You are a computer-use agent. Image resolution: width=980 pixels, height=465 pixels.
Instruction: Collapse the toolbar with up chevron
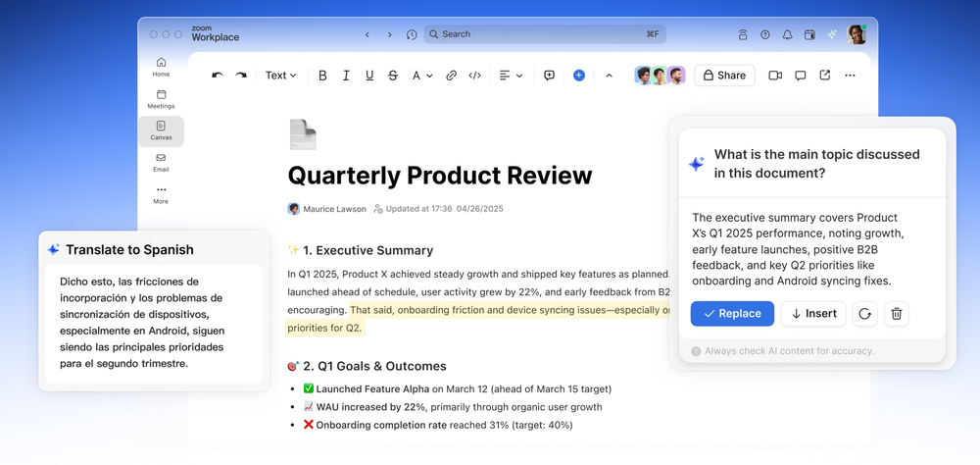click(609, 76)
